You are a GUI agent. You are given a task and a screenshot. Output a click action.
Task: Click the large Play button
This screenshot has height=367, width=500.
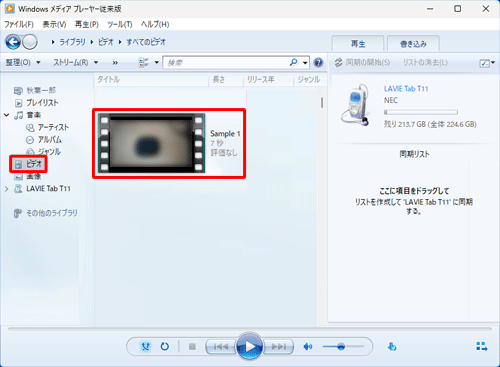[249, 347]
